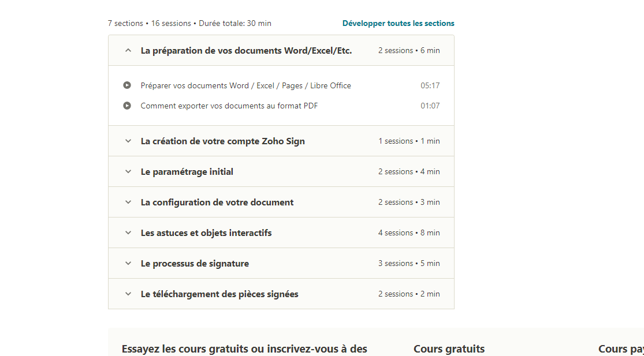Click the Cours gratuits heading
This screenshot has height=356, width=644.
click(449, 348)
